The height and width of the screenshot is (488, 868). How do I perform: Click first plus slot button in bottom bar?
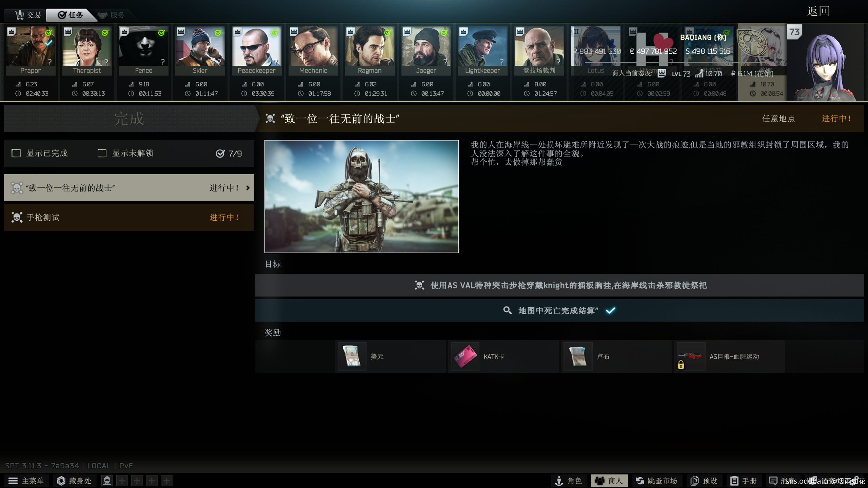click(122, 481)
